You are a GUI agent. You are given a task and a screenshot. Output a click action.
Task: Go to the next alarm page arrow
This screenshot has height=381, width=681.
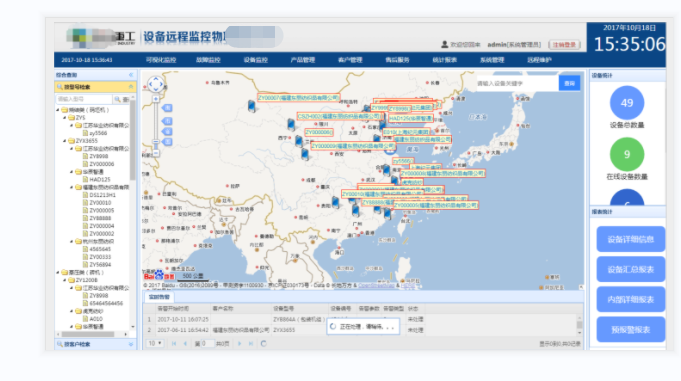(239, 344)
